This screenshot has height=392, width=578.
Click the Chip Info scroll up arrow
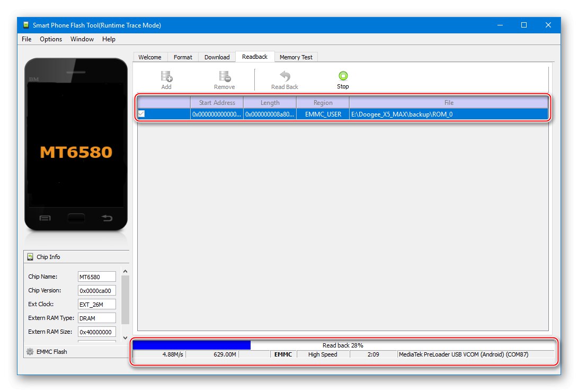(126, 272)
